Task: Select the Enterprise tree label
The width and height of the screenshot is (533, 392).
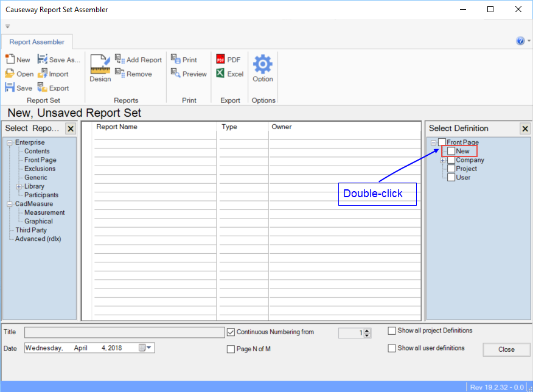Action: pos(30,142)
